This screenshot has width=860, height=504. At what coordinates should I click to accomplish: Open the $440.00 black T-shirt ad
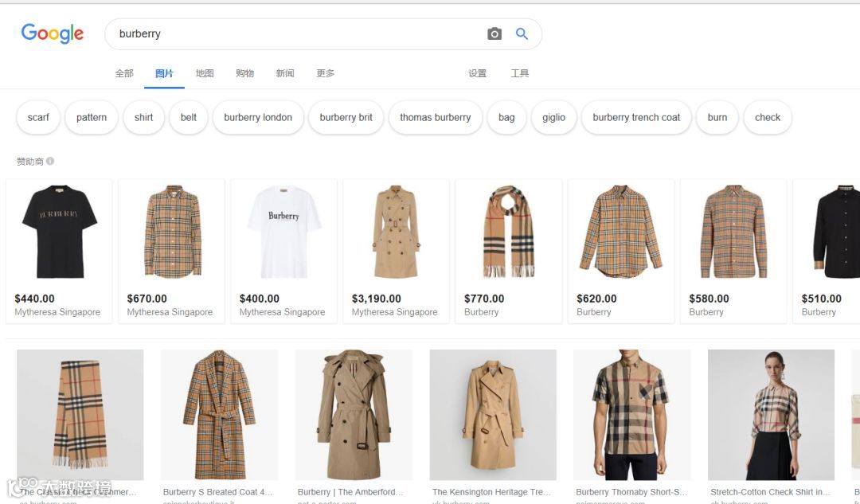pos(59,251)
